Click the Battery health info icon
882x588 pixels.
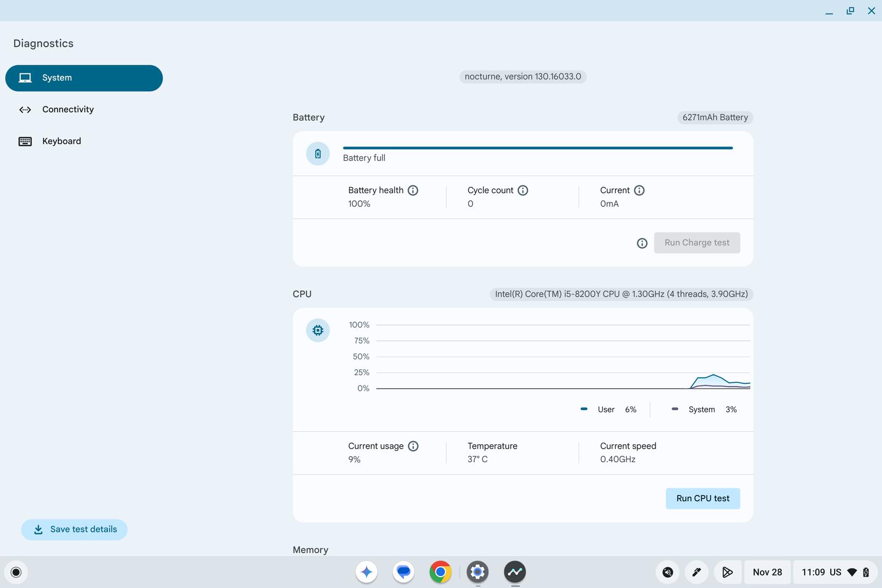pos(413,191)
